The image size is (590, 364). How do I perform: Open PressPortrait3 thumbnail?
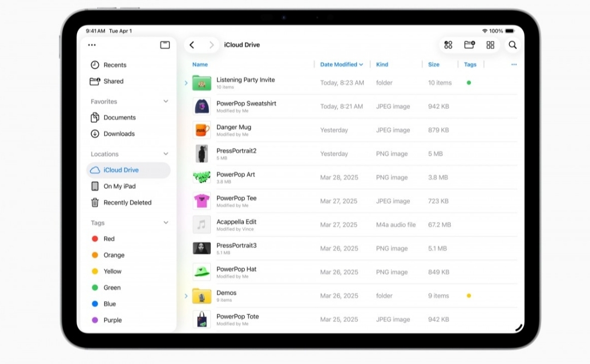click(x=202, y=248)
